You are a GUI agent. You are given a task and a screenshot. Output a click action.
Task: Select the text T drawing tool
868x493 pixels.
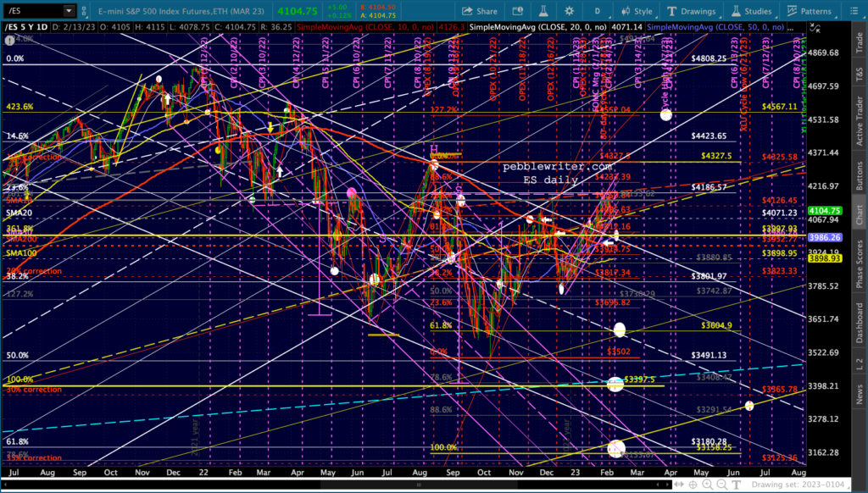click(737, 485)
